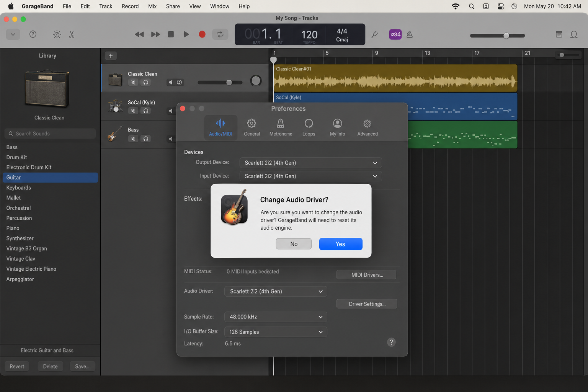Switch to General preferences tab
Viewport: 588px width, 392px height.
pos(252,127)
